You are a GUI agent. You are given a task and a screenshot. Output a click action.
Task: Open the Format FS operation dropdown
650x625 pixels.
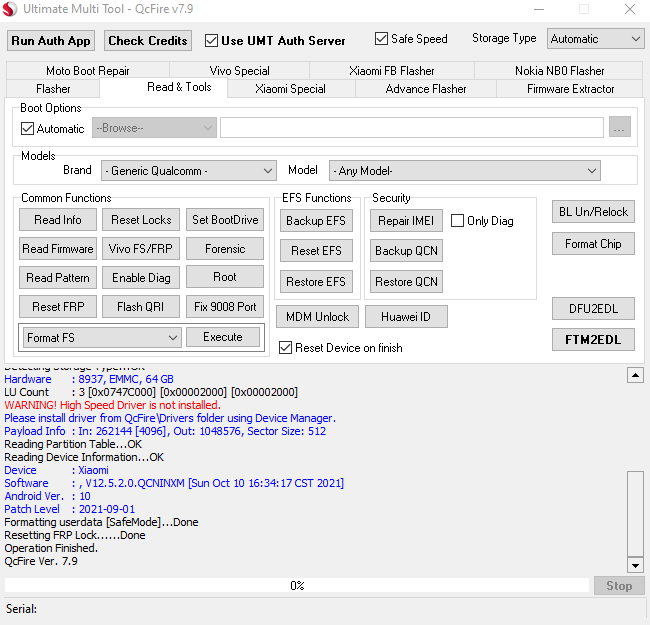pyautogui.click(x=102, y=337)
